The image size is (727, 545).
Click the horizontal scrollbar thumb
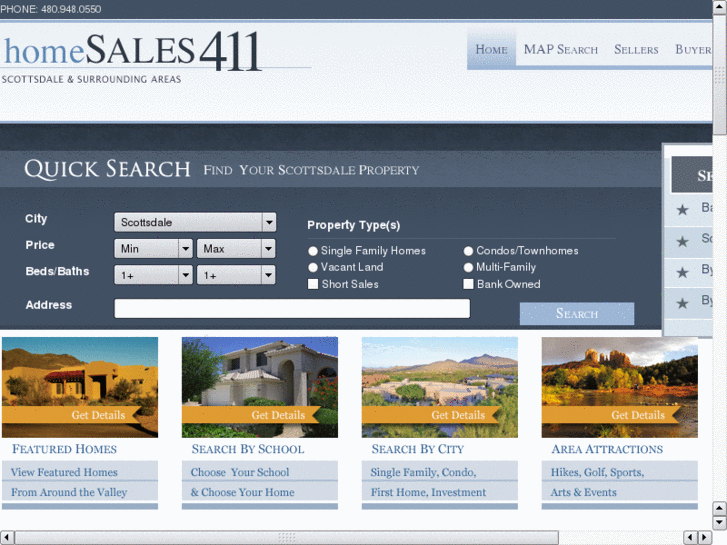pos(287,537)
